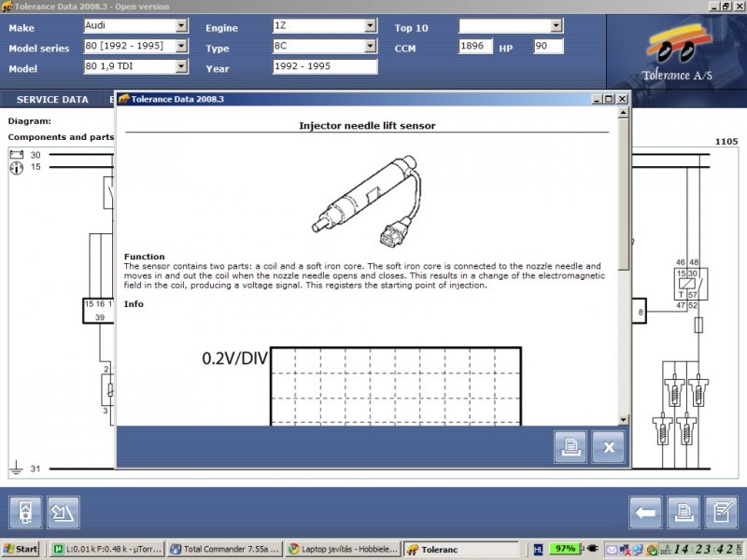Switch to µTorrent taskbar button
Screen dimensions: 747x560
[x=107, y=549]
